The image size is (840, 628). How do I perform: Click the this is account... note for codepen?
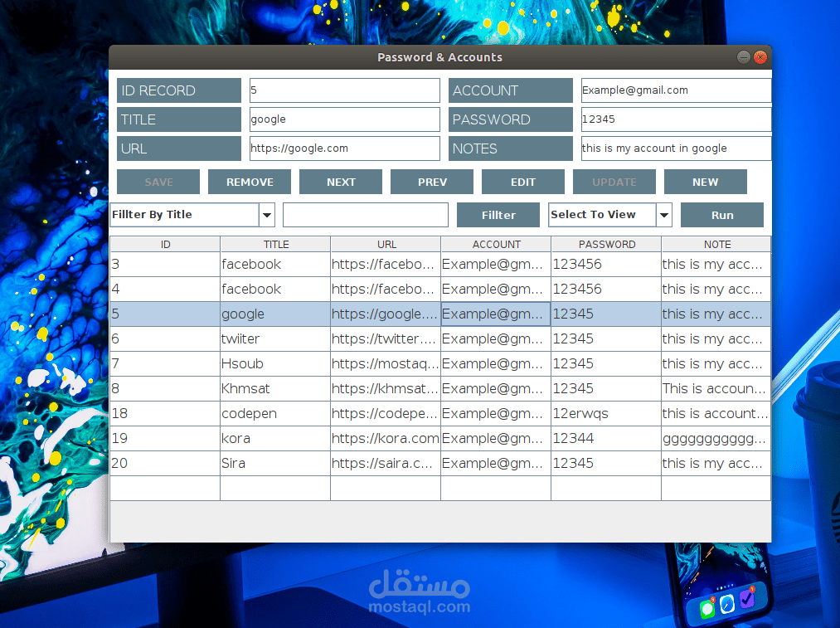click(716, 413)
